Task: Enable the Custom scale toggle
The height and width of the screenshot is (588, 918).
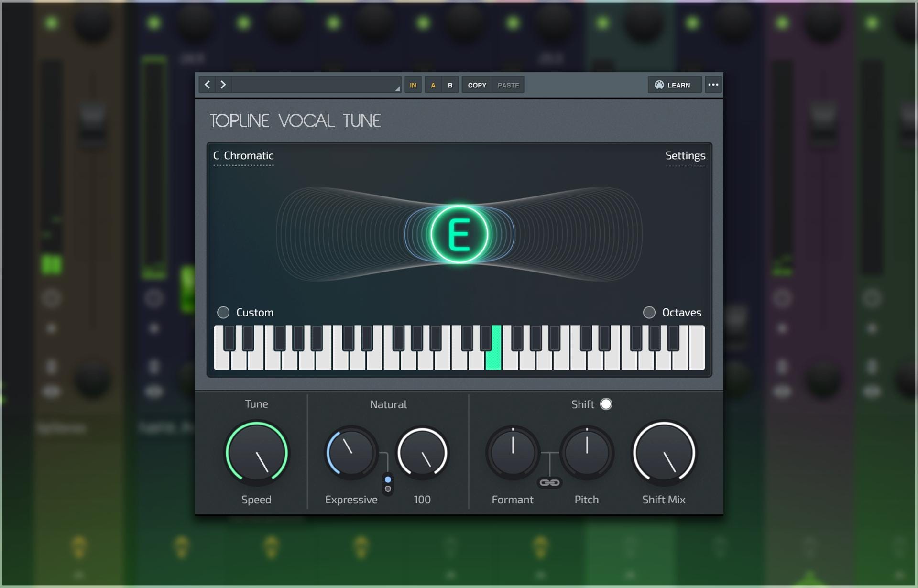Action: [x=223, y=313]
